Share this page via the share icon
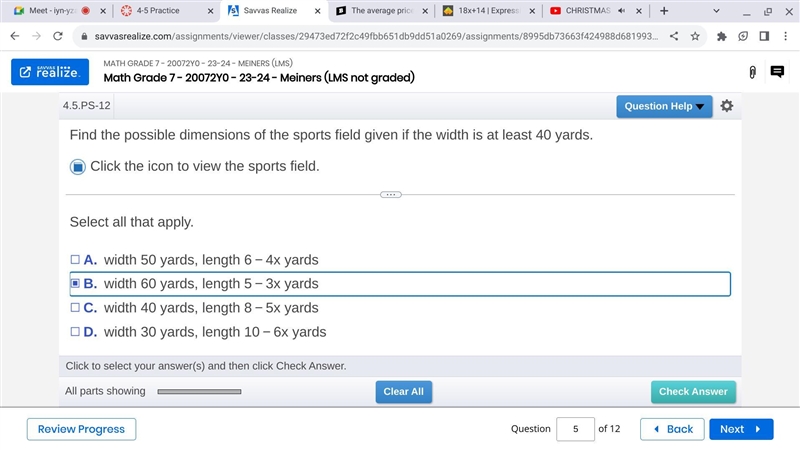Viewport: 800px width, 450px height. [674, 36]
